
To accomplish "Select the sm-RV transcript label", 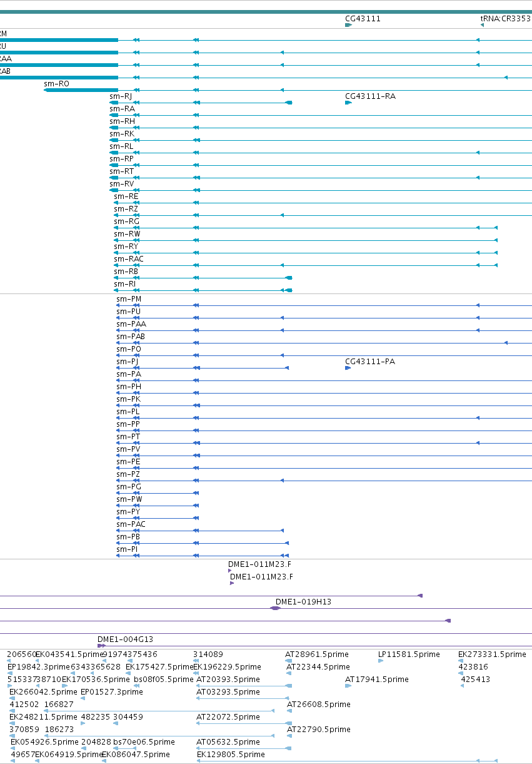I will (122, 184).
